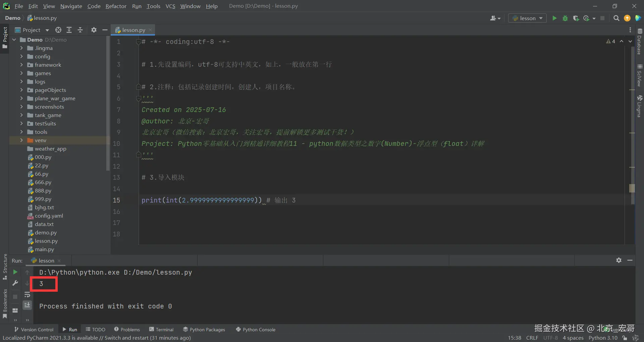Collapse the Demo root folder
The width and height of the screenshot is (644, 342).
14,40
